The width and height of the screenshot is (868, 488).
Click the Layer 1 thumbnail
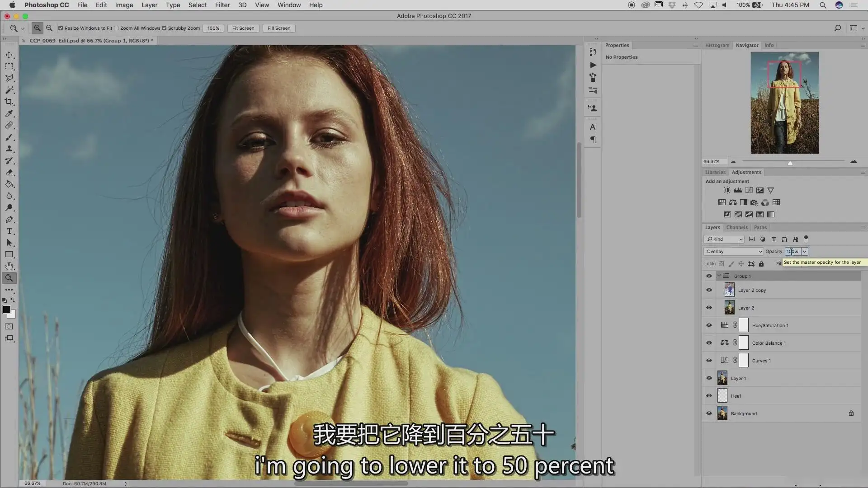point(722,378)
